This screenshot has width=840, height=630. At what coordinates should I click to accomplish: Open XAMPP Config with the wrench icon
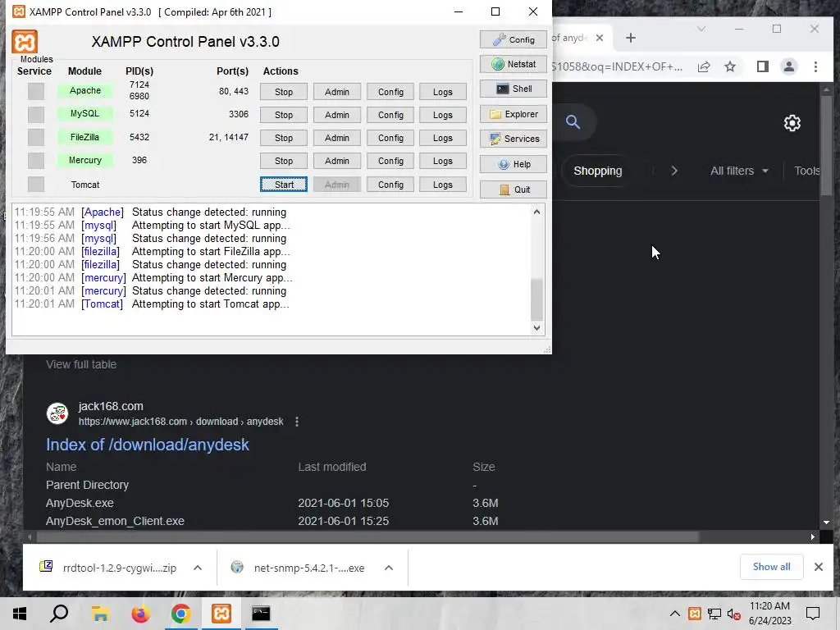pyautogui.click(x=514, y=39)
